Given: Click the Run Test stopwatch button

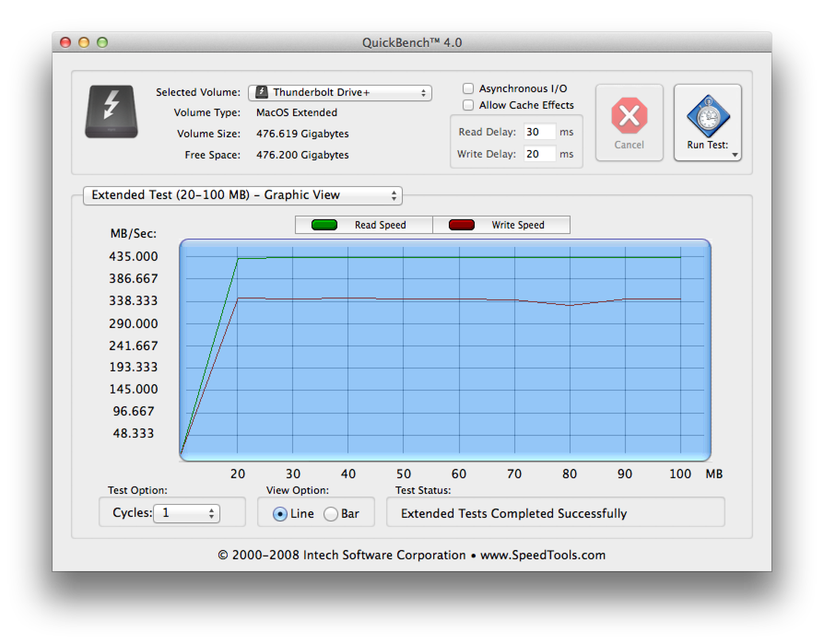Looking at the screenshot, I should pos(707,123).
